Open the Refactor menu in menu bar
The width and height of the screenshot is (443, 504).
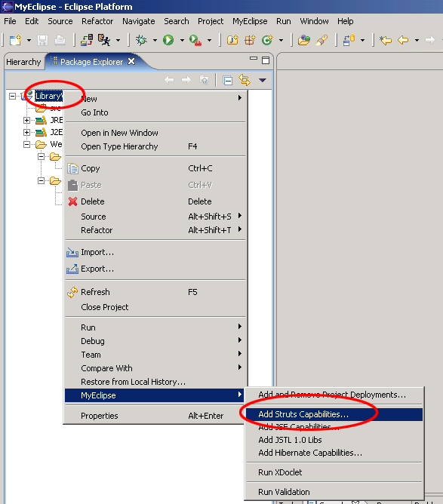97,21
